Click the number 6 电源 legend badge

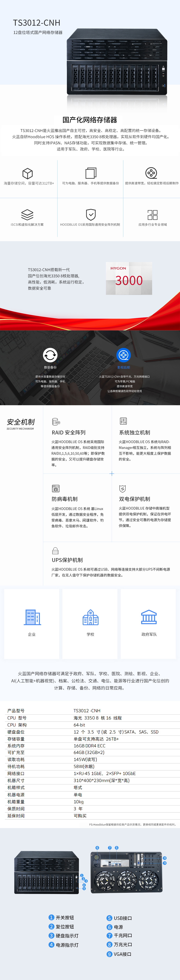pos(109,927)
